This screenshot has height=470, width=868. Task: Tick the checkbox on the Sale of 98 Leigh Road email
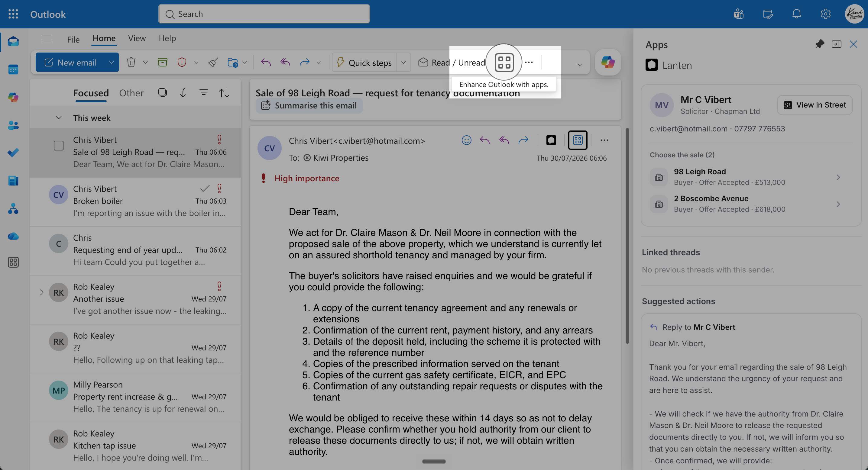click(59, 146)
